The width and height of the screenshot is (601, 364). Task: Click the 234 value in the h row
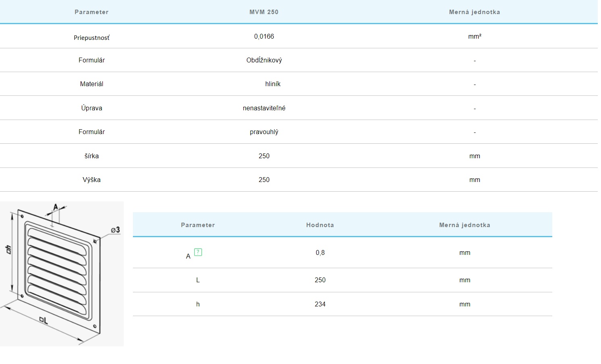[320, 304]
